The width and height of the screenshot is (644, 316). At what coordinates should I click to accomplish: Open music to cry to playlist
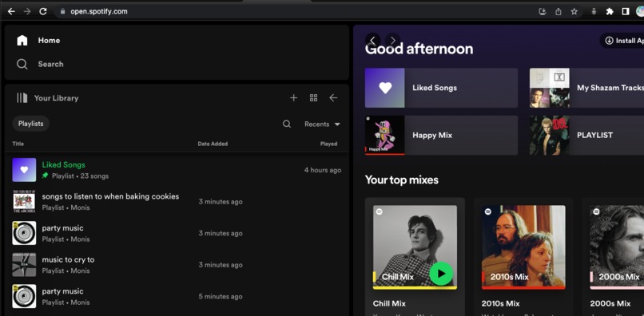point(177,265)
